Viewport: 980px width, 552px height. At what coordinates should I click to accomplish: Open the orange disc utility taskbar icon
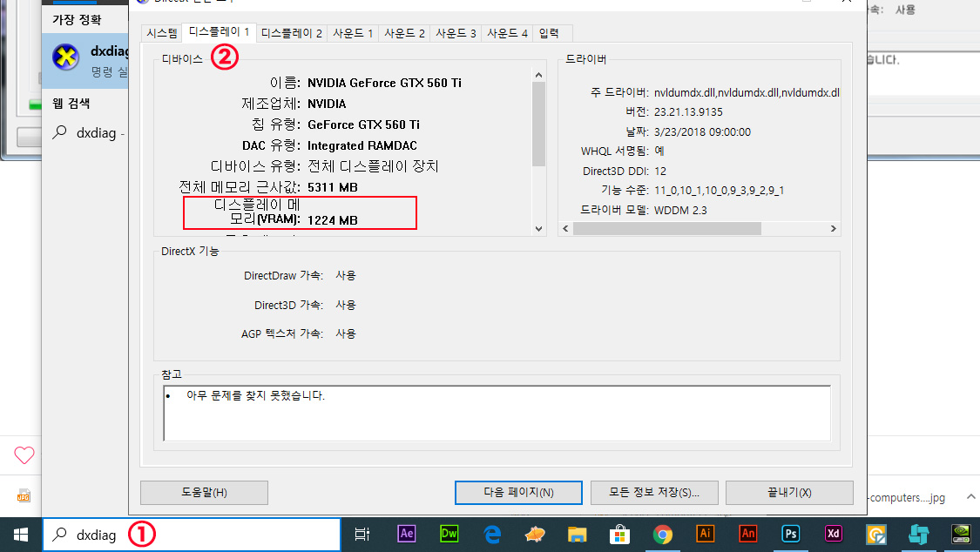pyautogui.click(x=875, y=535)
